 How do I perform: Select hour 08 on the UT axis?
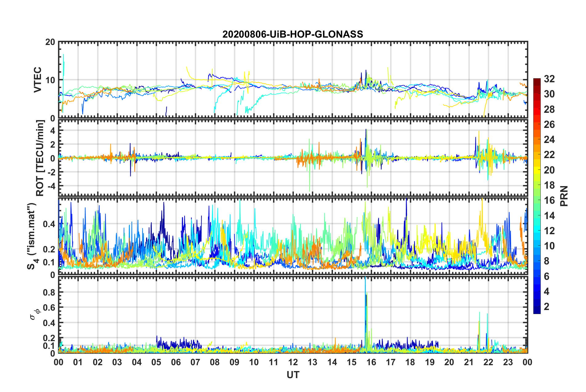[215, 362]
